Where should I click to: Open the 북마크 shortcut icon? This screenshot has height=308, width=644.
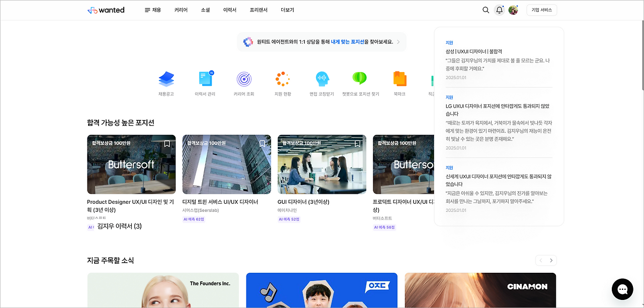[x=399, y=79]
